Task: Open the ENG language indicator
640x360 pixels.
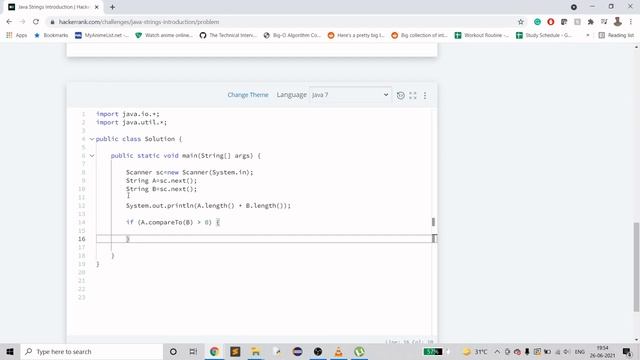Action: [580, 351]
